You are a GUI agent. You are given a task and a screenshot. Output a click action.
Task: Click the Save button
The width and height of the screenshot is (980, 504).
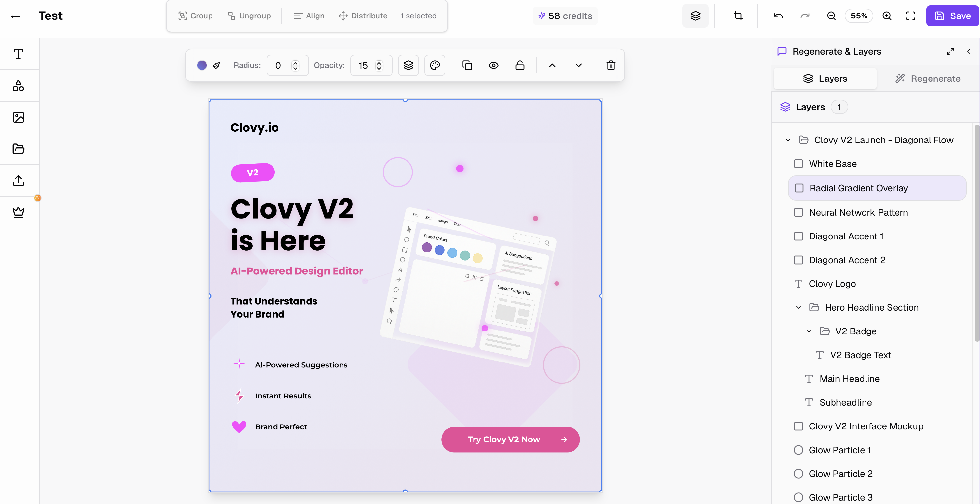(952, 16)
